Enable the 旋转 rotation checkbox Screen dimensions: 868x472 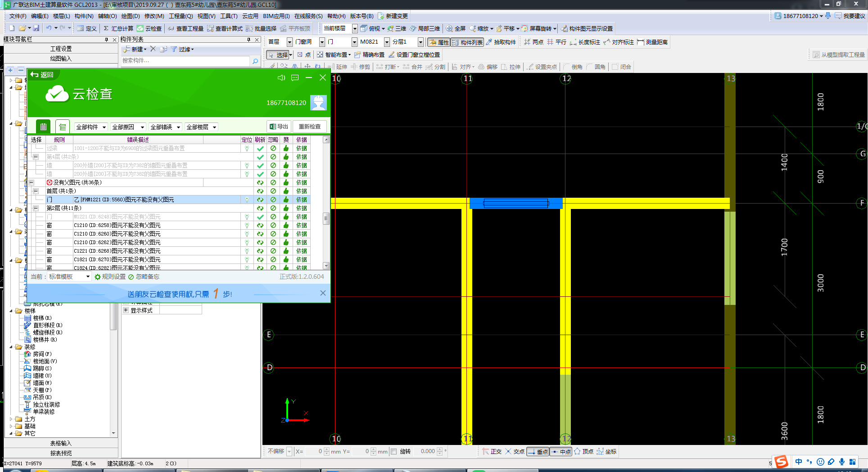pyautogui.click(x=394, y=451)
